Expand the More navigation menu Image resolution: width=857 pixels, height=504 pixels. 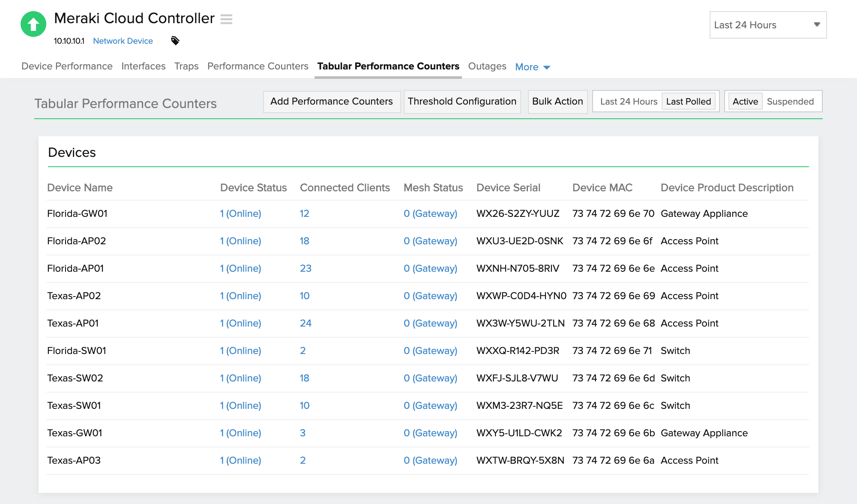[532, 66]
